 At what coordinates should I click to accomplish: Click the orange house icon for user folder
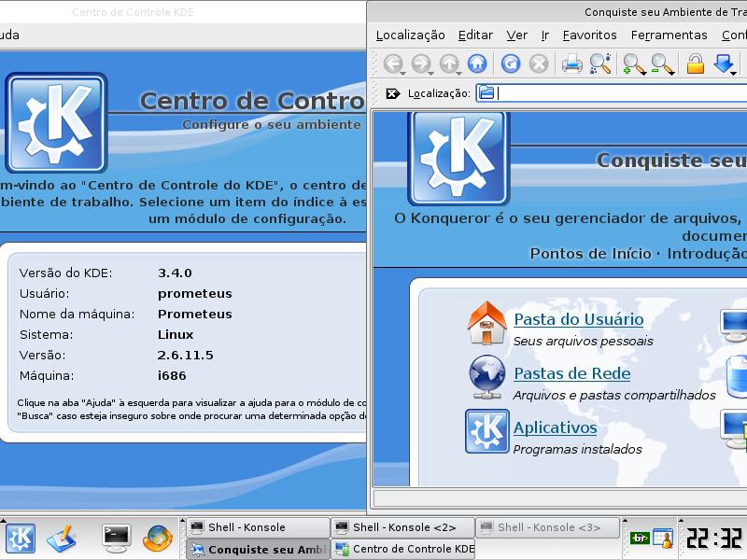point(486,323)
